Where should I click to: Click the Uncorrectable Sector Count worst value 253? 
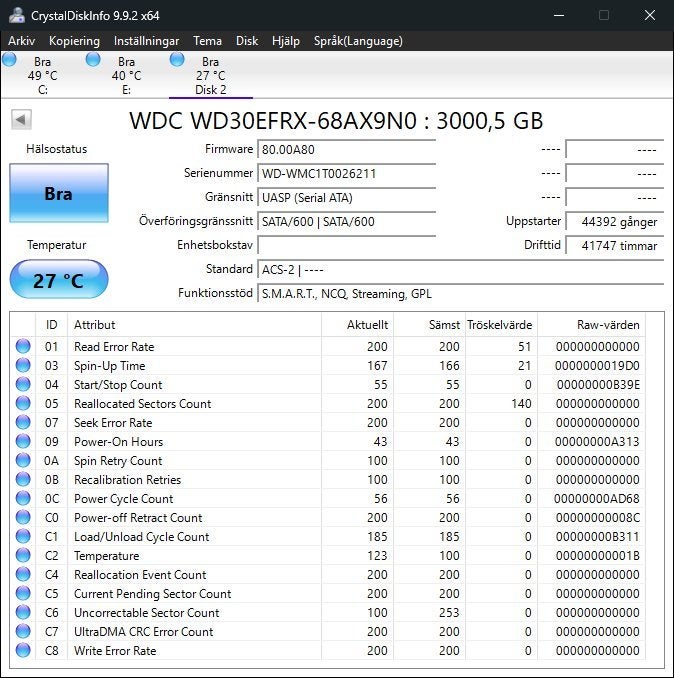[x=449, y=613]
